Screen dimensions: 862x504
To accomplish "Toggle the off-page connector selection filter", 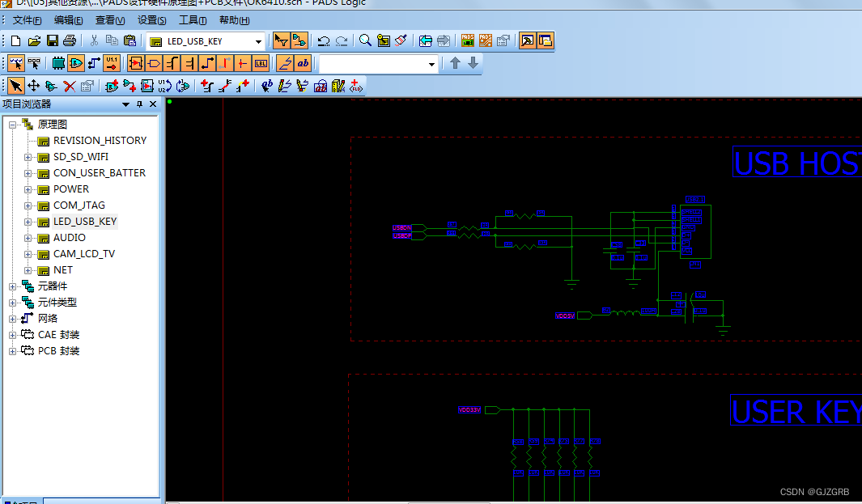I will pyautogui.click(x=154, y=63).
